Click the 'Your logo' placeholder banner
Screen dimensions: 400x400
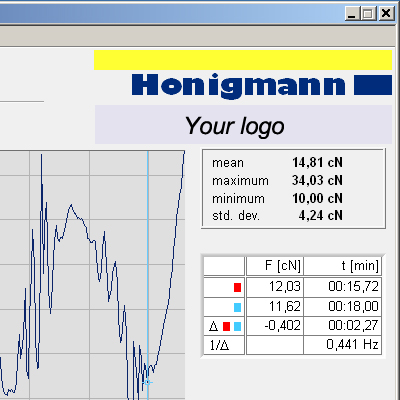click(x=243, y=125)
